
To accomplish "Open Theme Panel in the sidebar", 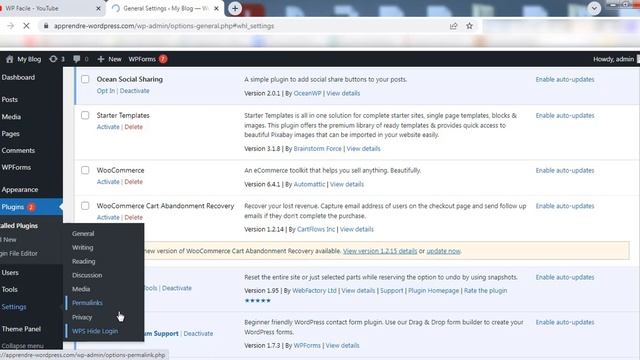I will tap(21, 329).
